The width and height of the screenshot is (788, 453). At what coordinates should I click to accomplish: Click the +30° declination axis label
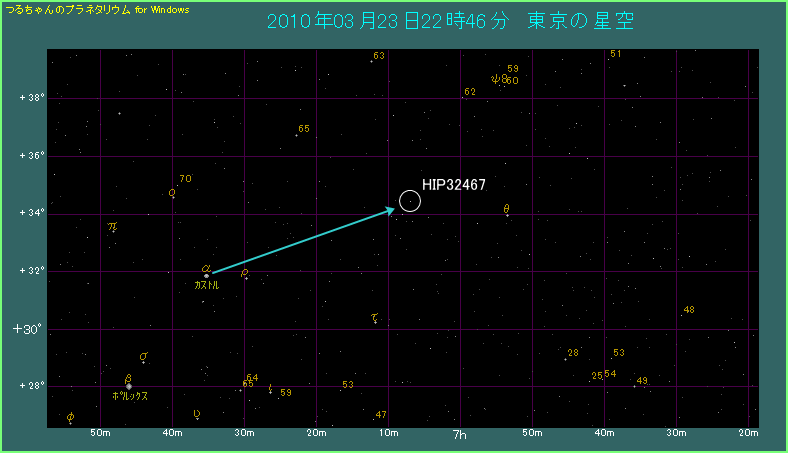[27, 329]
